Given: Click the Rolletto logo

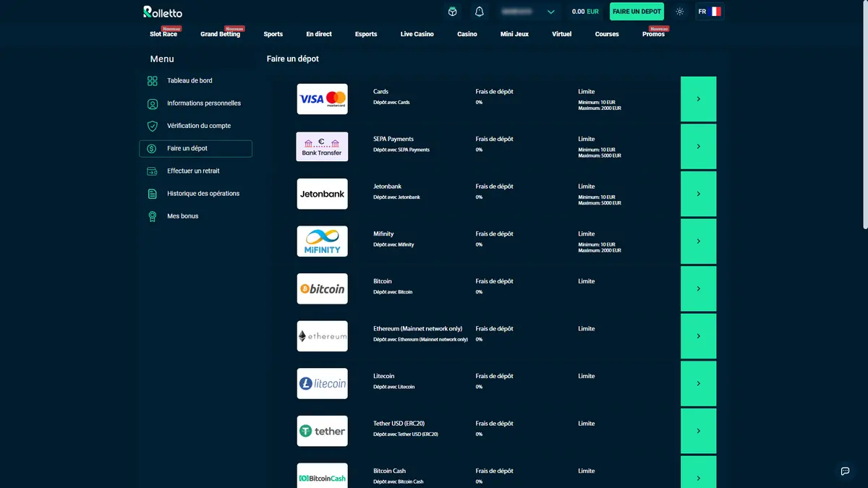Looking at the screenshot, I should [x=163, y=12].
